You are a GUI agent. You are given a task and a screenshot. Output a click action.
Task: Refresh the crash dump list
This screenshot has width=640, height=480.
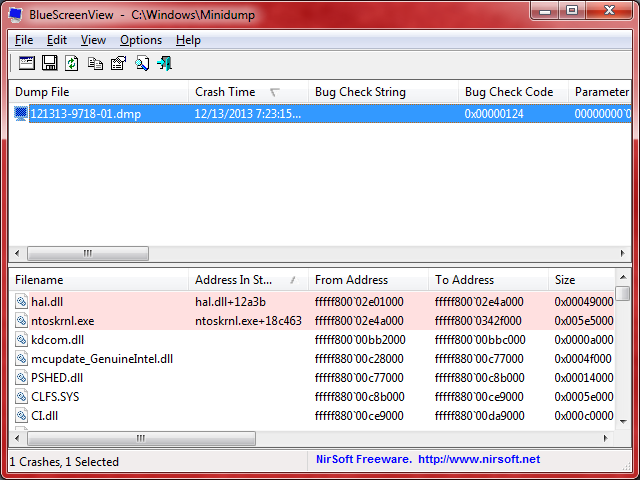(x=72, y=64)
